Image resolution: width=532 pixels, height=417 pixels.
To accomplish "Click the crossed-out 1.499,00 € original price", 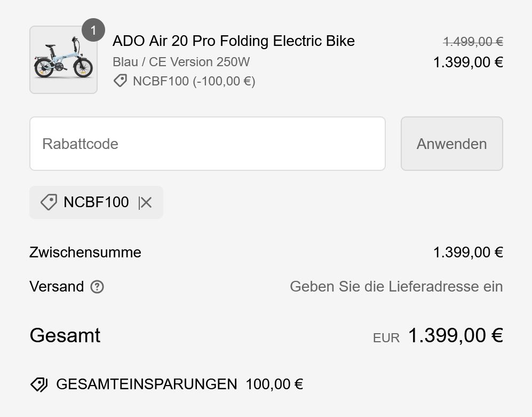I will pyautogui.click(x=473, y=42).
